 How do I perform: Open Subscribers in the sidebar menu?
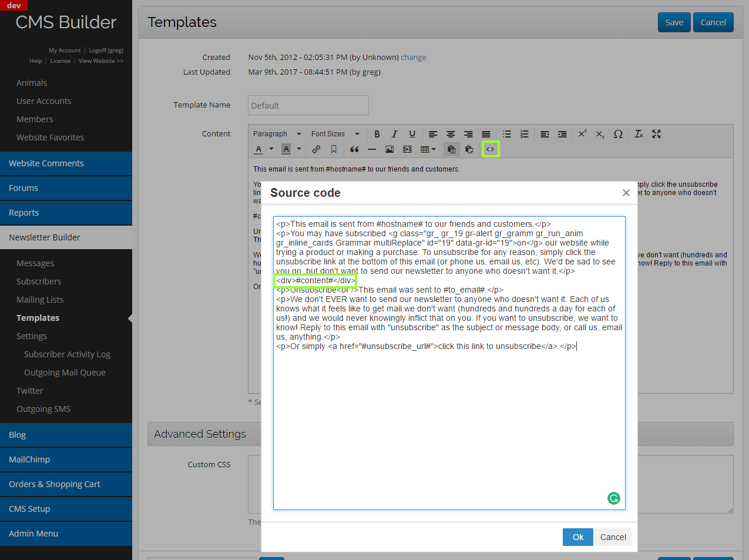click(x=39, y=281)
